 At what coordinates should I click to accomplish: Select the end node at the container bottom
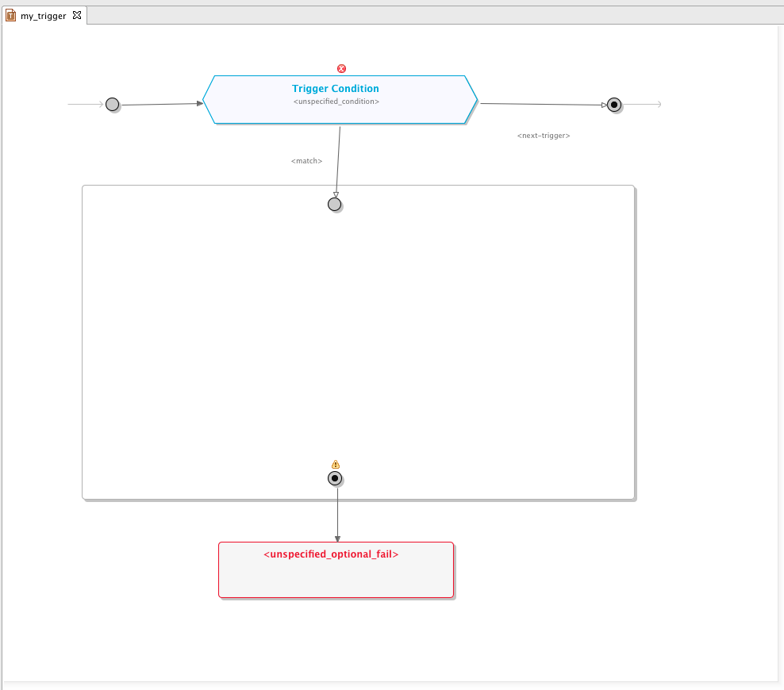click(336, 478)
